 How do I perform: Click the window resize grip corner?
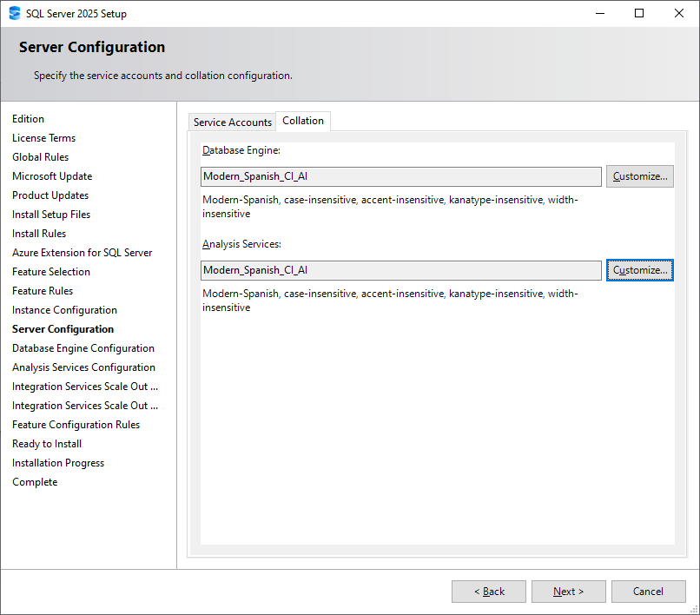(x=694, y=609)
